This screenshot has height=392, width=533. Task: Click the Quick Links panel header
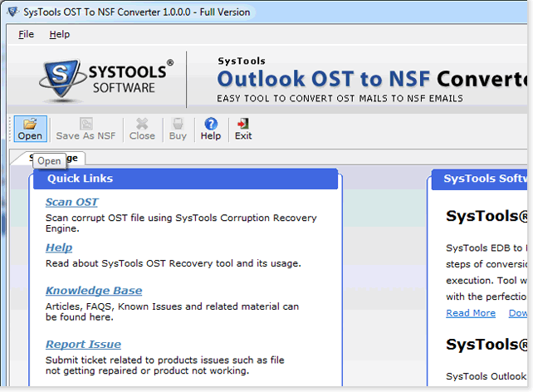(x=186, y=179)
